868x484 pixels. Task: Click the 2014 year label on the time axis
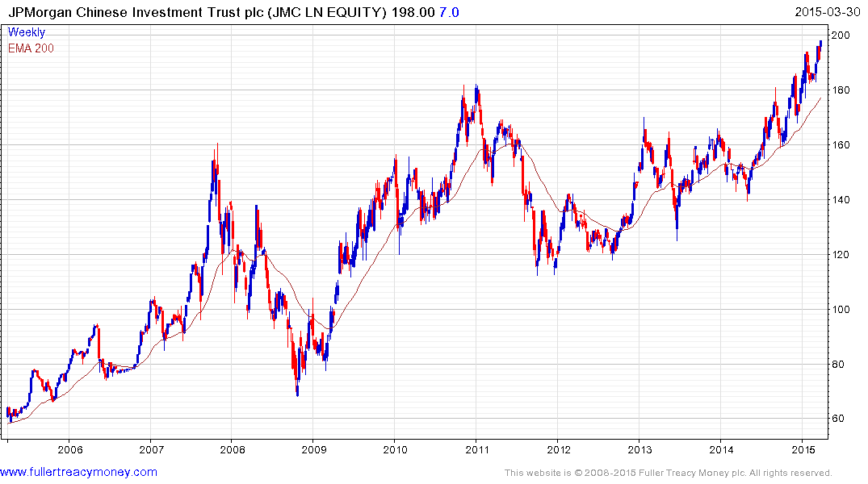tap(721, 449)
